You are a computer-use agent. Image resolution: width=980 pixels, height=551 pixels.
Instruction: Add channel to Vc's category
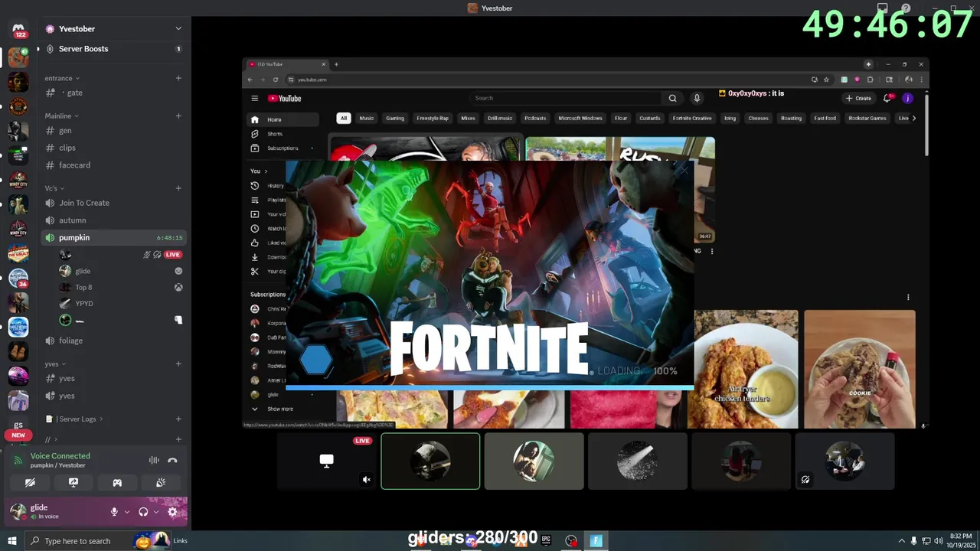[178, 188]
